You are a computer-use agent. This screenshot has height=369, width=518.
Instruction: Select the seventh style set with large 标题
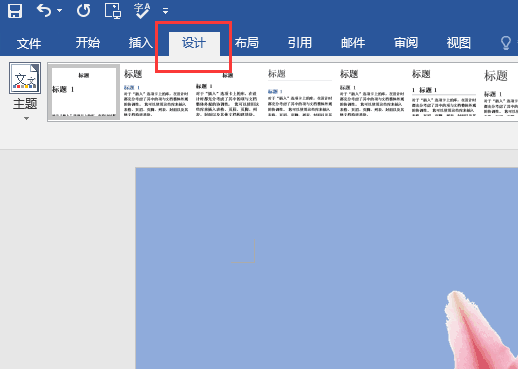tap(500, 92)
